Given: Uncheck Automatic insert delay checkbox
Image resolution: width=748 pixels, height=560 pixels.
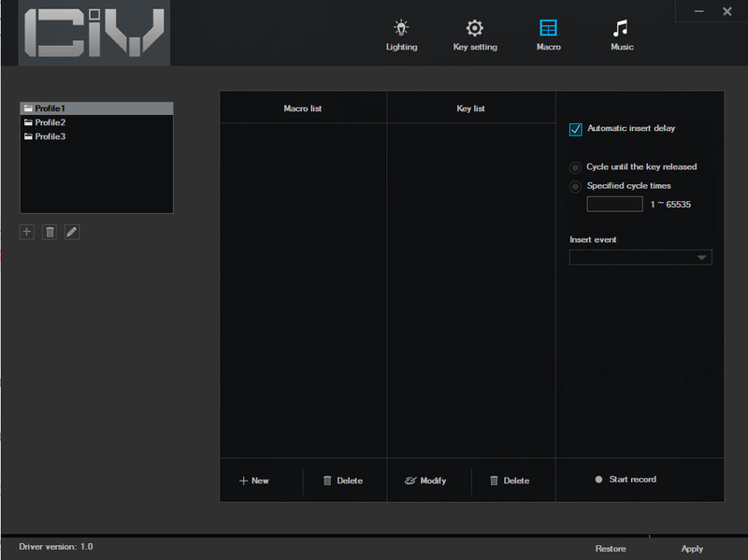Looking at the screenshot, I should 576,129.
